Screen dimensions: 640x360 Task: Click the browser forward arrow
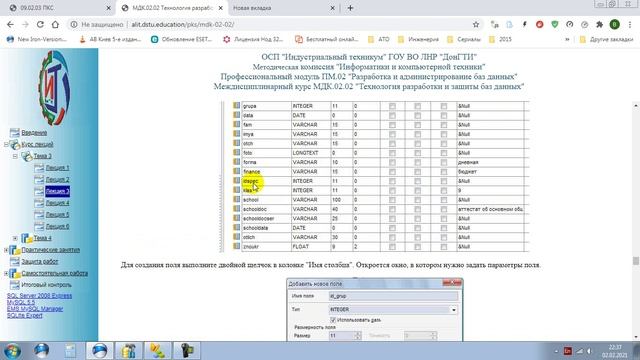[25, 24]
